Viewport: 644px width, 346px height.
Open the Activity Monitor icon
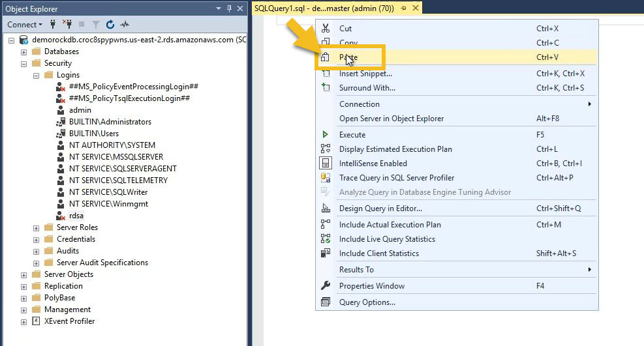[125, 25]
